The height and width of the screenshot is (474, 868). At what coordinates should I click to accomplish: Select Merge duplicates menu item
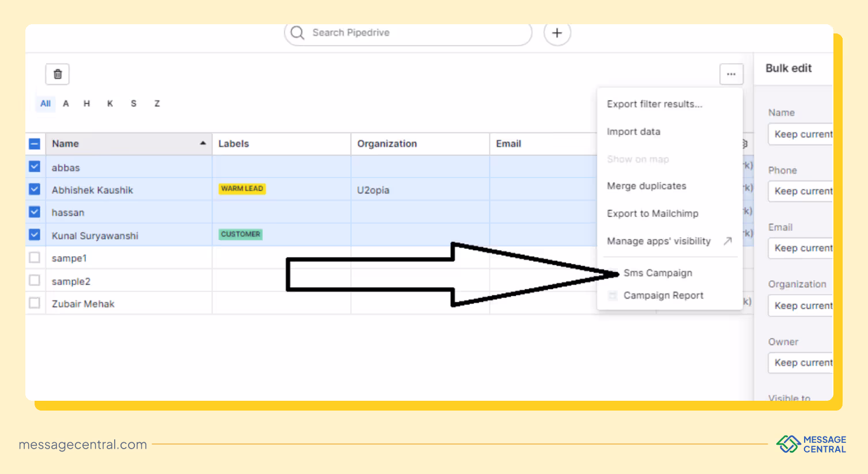646,186
